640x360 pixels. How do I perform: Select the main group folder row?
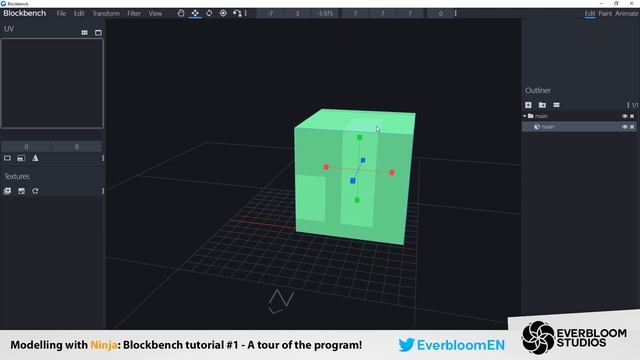coord(579,116)
